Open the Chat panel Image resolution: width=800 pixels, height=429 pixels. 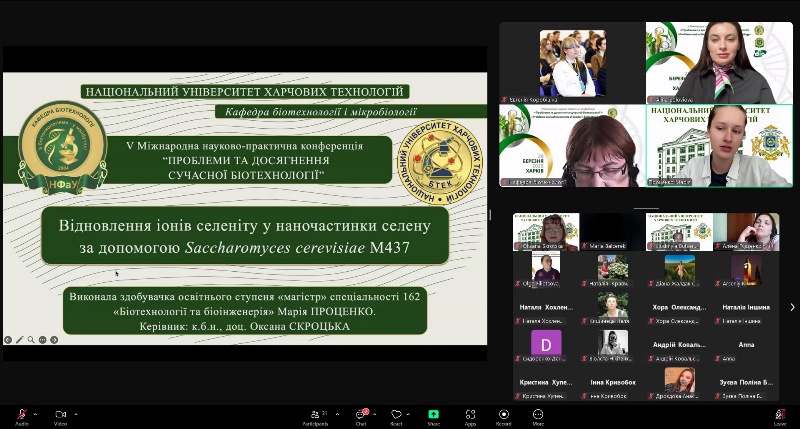361,416
